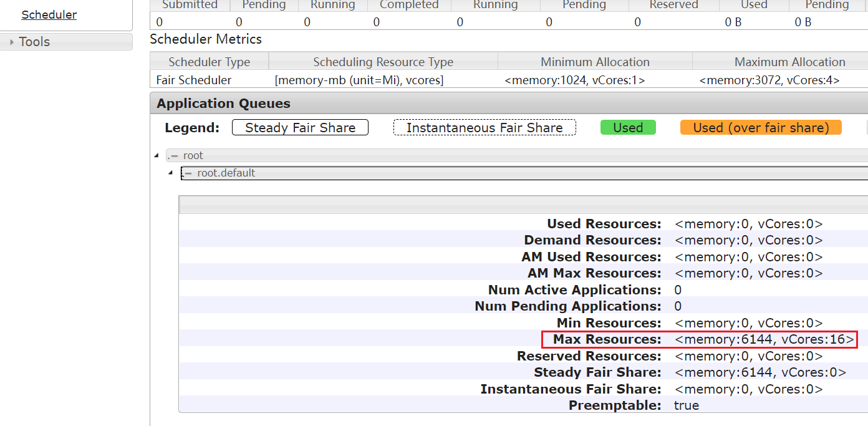Click the Scheduling Resource Type column header
Viewport: 868px width, 426px height.
tap(383, 62)
